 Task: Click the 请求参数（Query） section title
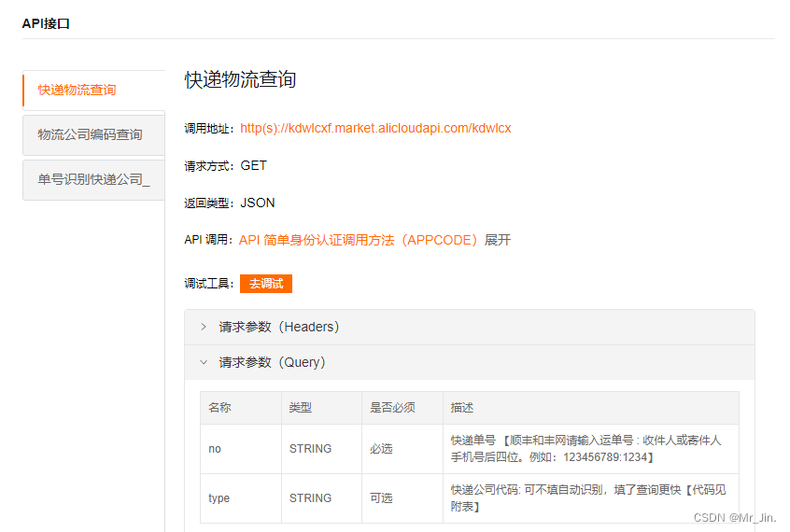(272, 362)
